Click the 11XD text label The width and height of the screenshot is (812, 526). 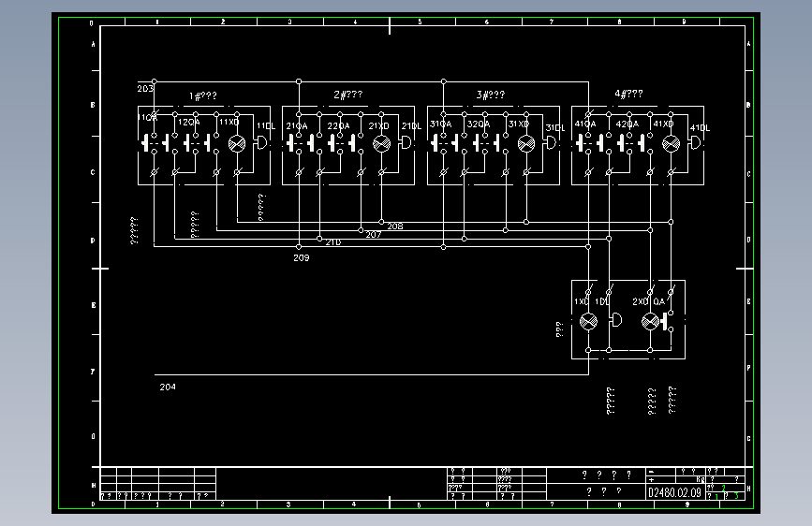click(x=229, y=123)
